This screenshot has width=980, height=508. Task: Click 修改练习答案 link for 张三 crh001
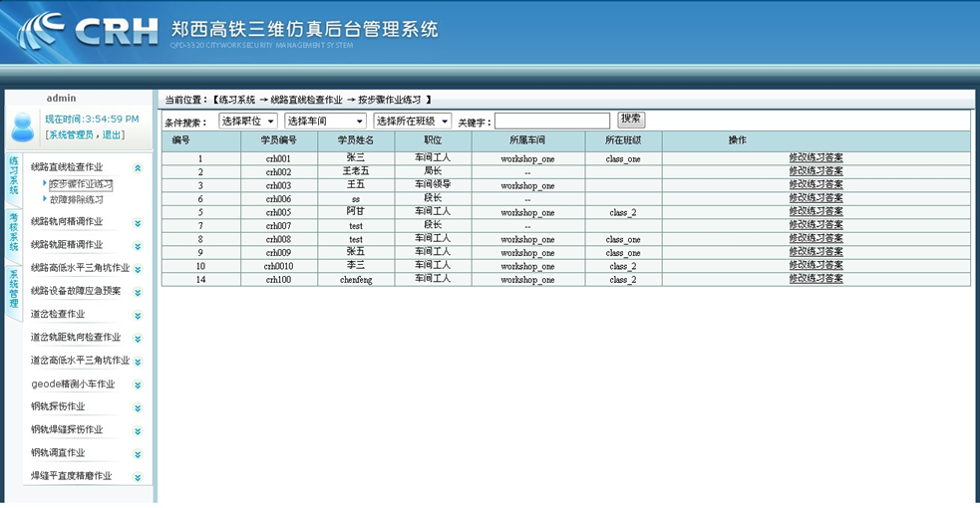tap(816, 158)
